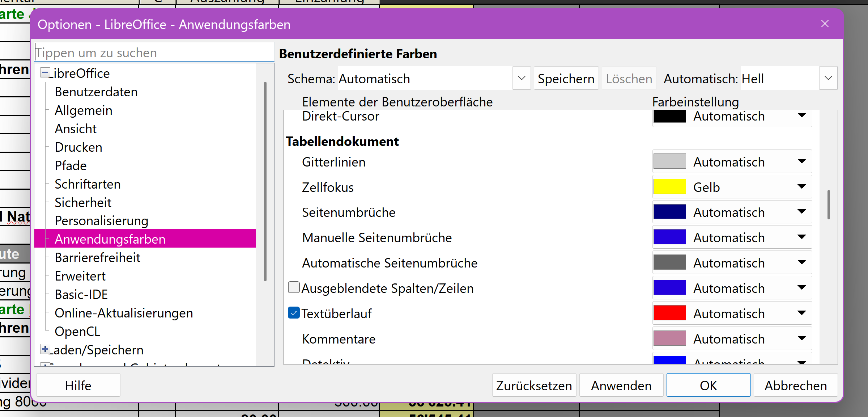Click the yellow Zellfokus color swatch
The image size is (868, 417).
[669, 187]
